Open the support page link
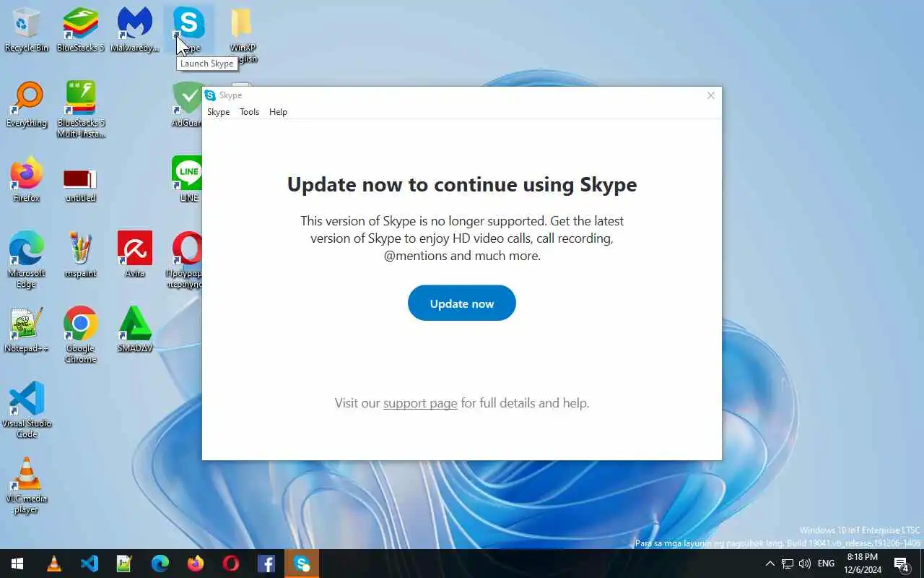The image size is (924, 578). [x=420, y=403]
